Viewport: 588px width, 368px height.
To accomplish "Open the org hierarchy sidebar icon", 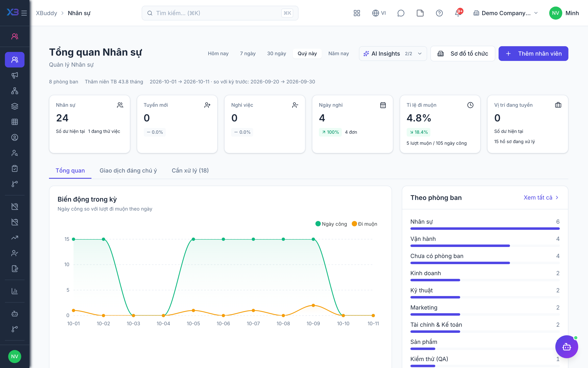I will [14, 91].
